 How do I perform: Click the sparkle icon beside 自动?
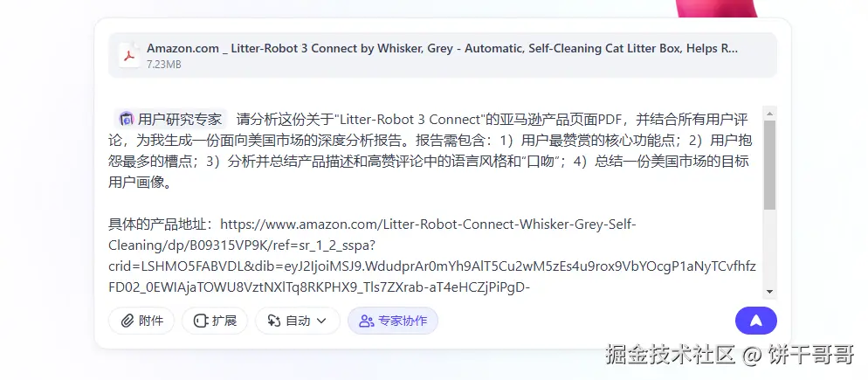click(x=274, y=321)
